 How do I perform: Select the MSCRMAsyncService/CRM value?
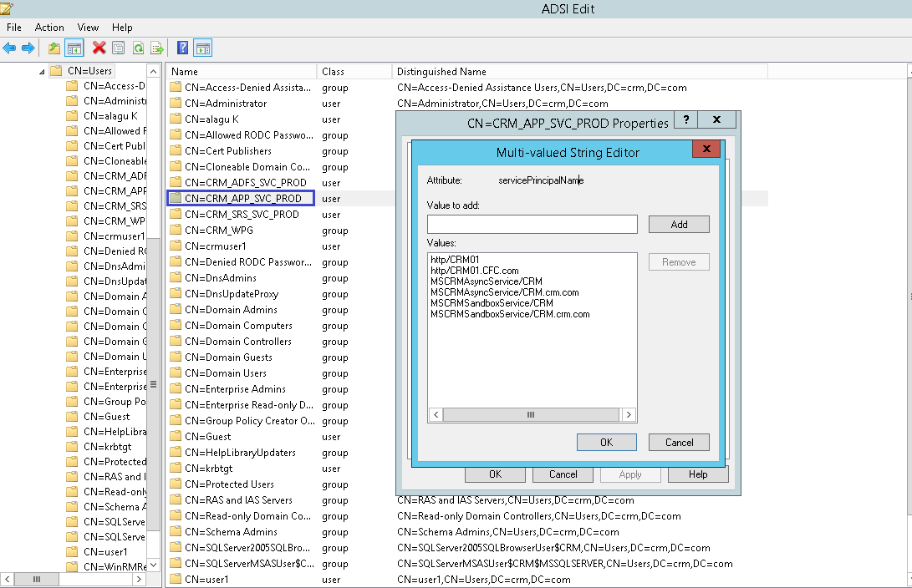click(x=487, y=283)
